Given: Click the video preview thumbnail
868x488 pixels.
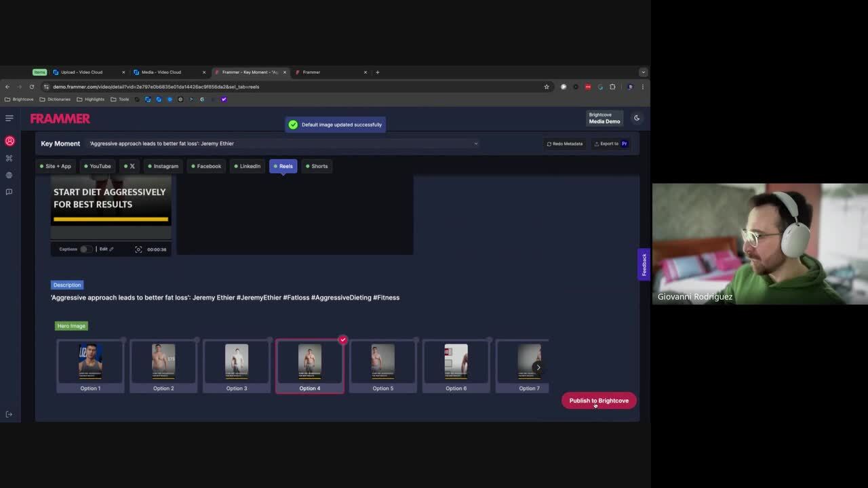Looking at the screenshot, I should click(111, 207).
